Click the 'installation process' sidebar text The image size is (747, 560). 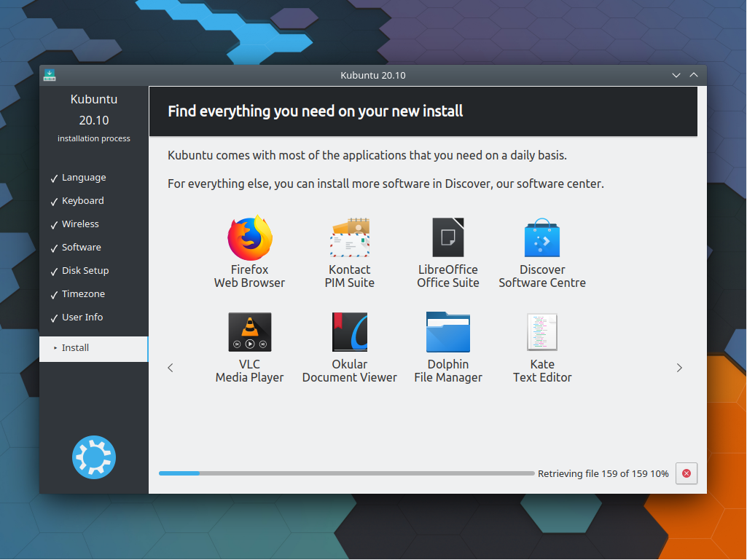tap(94, 138)
